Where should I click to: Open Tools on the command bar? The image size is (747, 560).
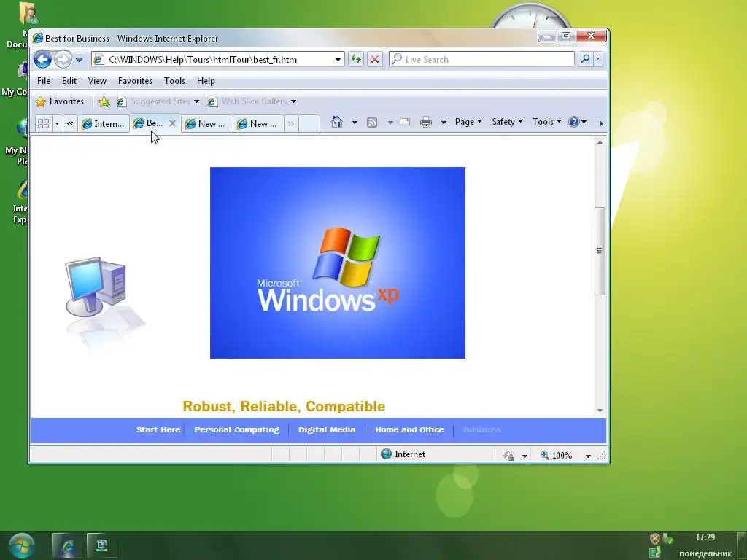[x=547, y=122]
